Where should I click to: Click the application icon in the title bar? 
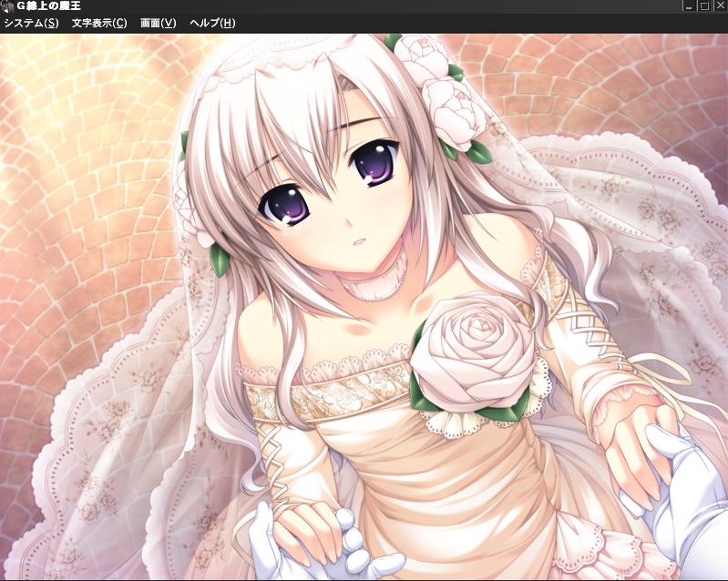(7, 6)
